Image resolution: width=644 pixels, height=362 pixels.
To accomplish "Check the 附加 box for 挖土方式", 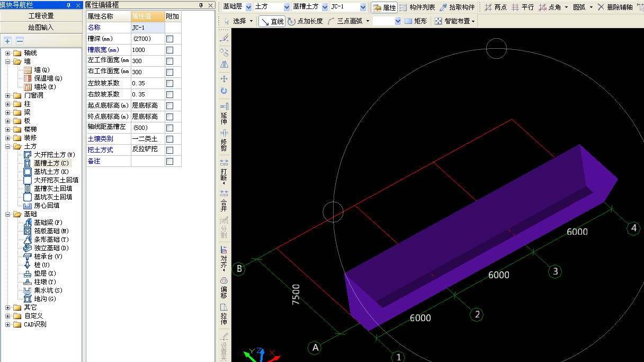I will (x=170, y=150).
